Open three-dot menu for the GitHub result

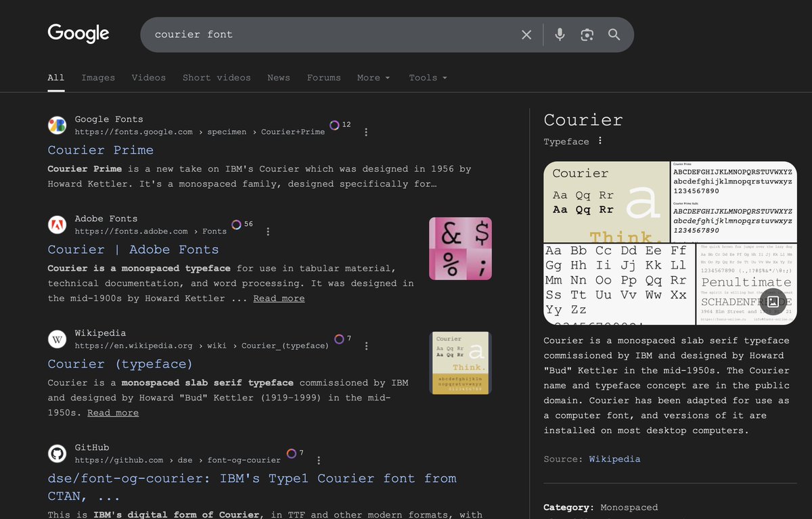[x=318, y=460]
